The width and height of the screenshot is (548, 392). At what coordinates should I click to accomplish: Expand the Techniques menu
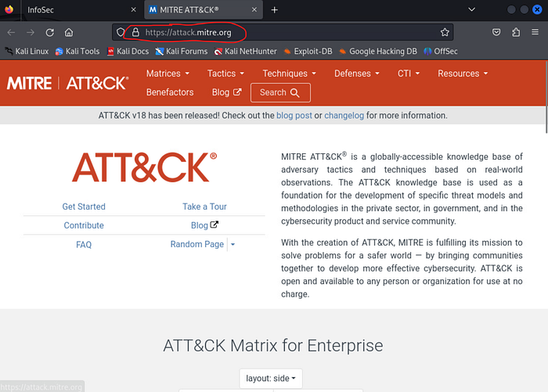click(290, 74)
